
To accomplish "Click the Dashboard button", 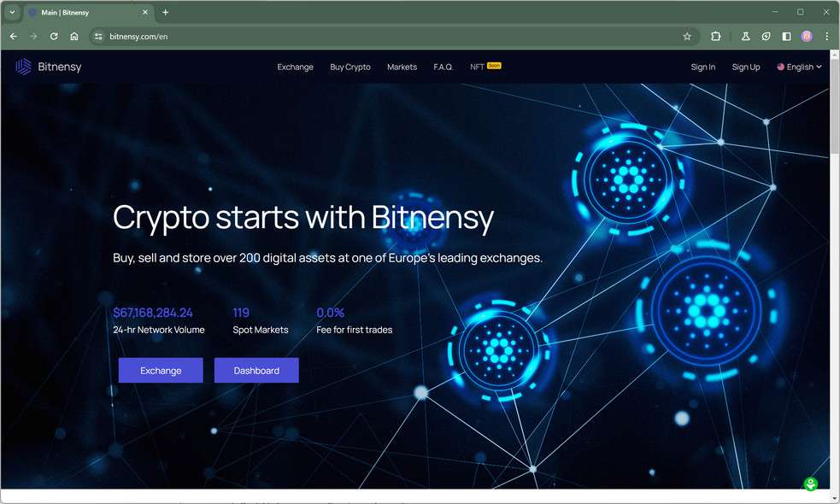I will 256,370.
